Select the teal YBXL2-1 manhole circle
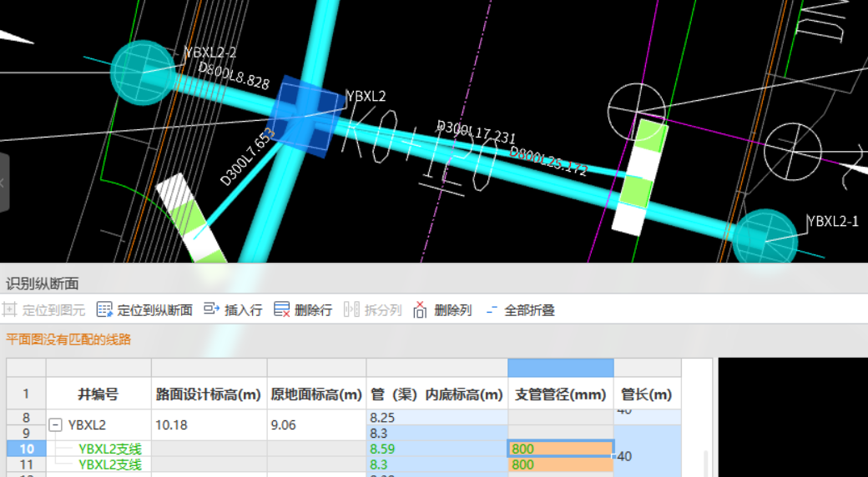 [x=765, y=238]
